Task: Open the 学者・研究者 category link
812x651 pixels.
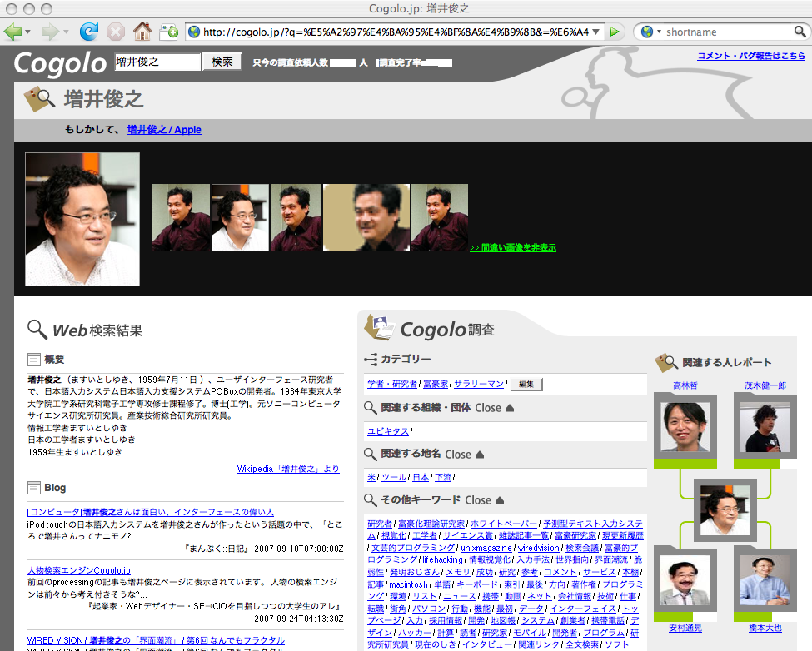Action: [x=392, y=384]
